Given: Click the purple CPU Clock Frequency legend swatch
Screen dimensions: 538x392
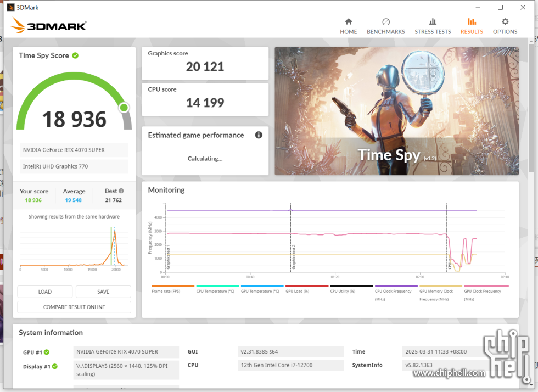Looking at the screenshot, I should pyautogui.click(x=396, y=286).
